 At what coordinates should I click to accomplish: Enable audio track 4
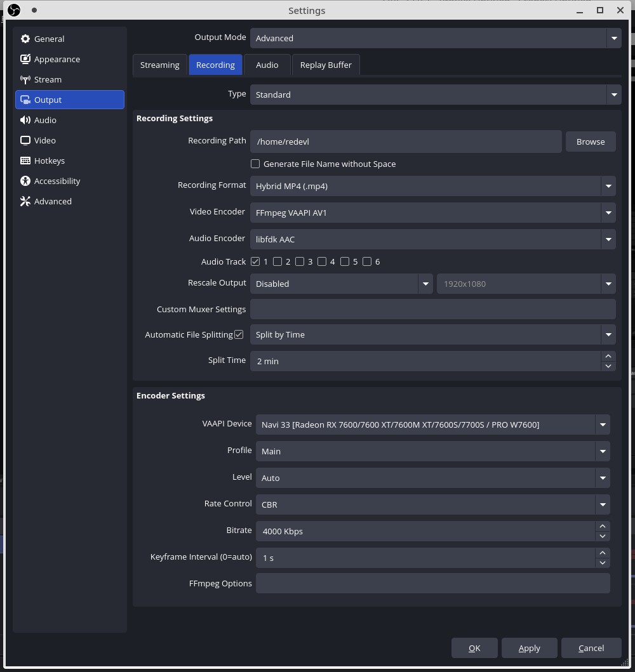[x=322, y=261]
